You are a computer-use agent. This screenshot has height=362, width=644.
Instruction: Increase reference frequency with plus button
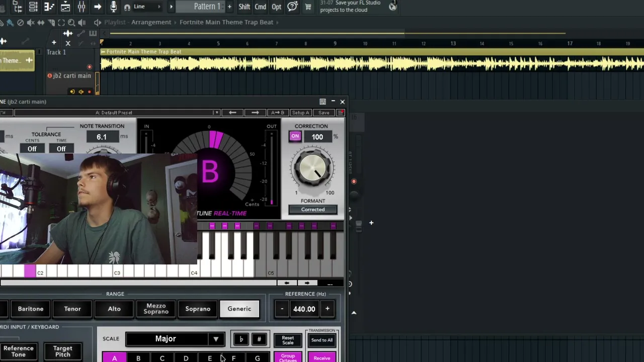coord(327,309)
